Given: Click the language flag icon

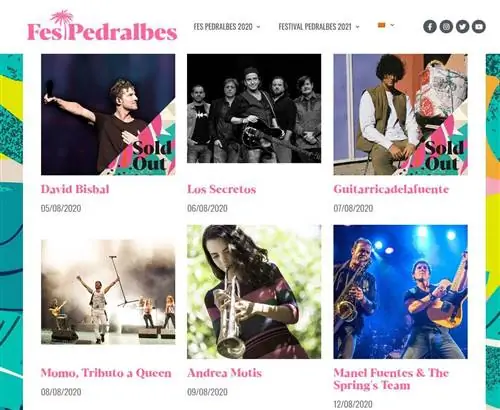Looking at the screenshot, I should 381,25.
